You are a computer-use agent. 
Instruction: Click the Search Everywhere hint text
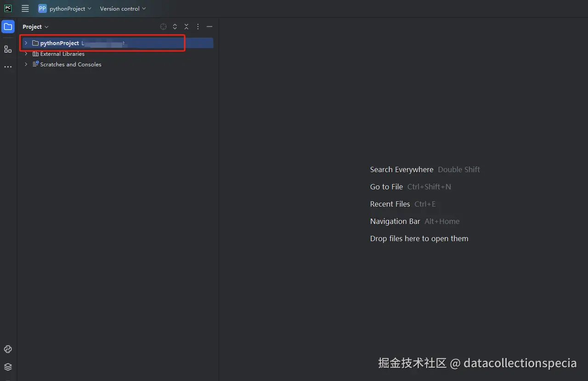(401, 170)
